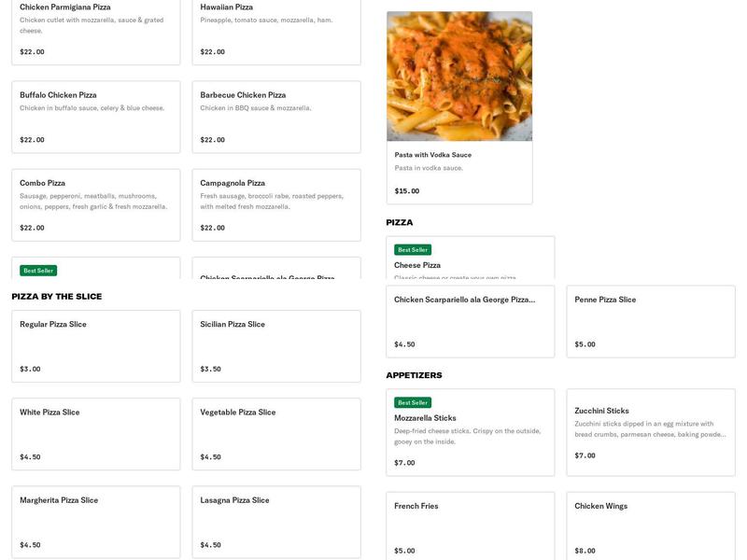Open the Penne Pizza Slice item
The height and width of the screenshot is (560, 747).
click(x=650, y=321)
